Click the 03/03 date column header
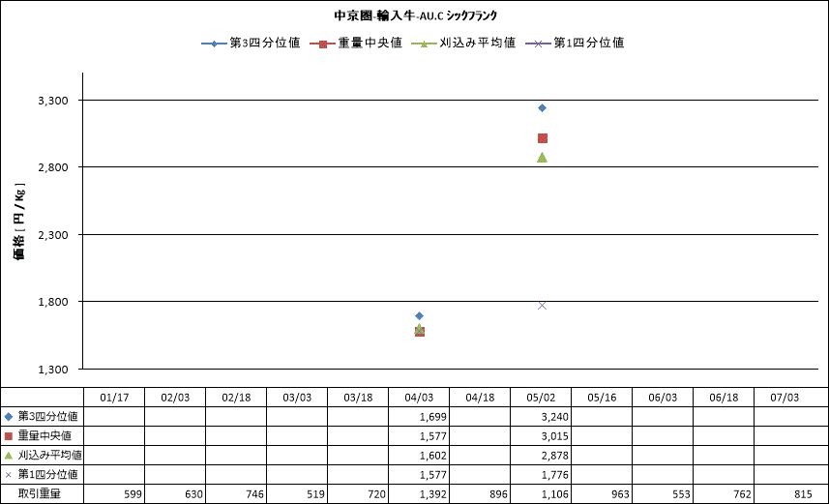 point(297,398)
